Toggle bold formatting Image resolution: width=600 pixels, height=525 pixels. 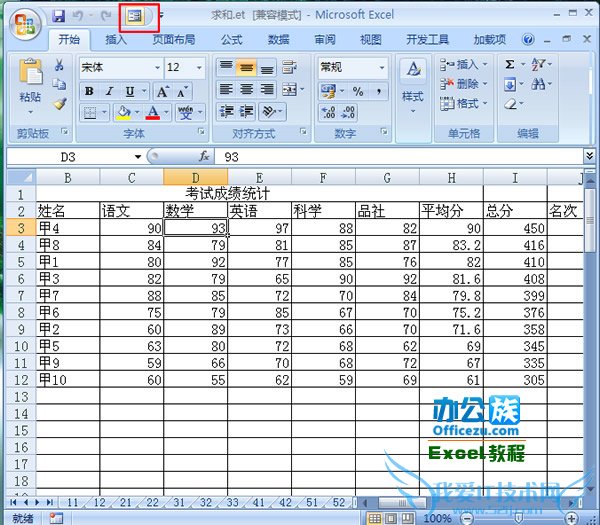[89, 91]
